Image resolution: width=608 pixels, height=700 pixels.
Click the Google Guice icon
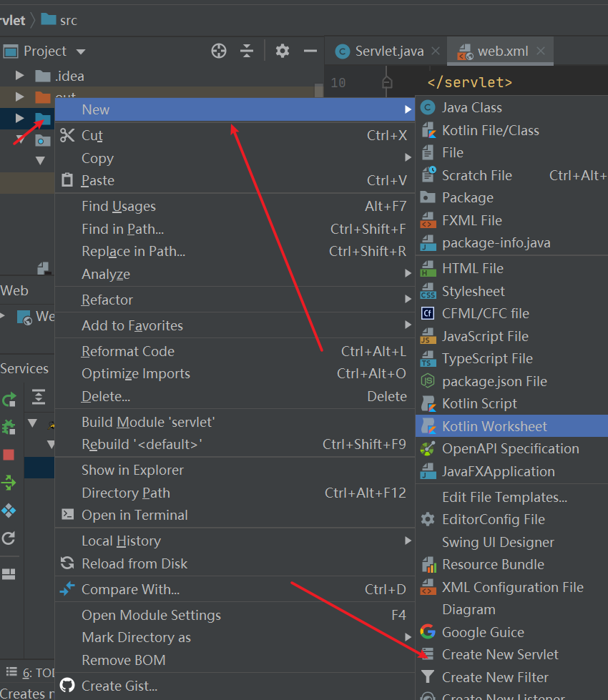click(x=428, y=631)
